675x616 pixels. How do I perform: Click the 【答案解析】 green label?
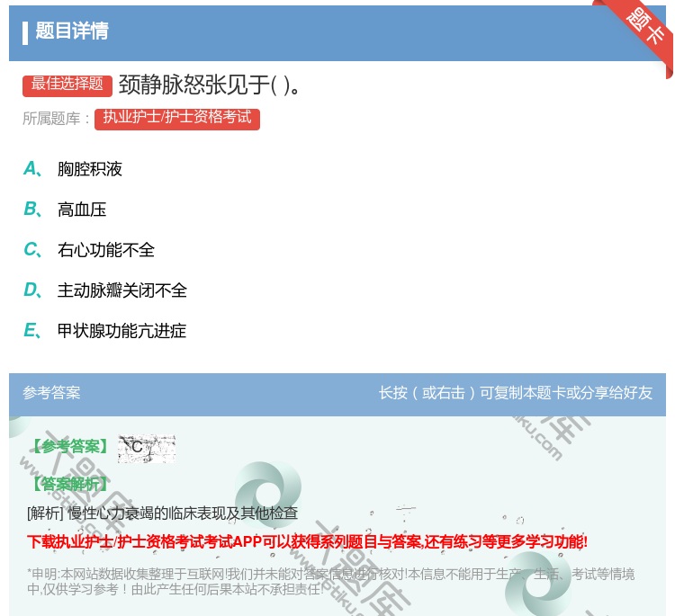[x=70, y=484]
